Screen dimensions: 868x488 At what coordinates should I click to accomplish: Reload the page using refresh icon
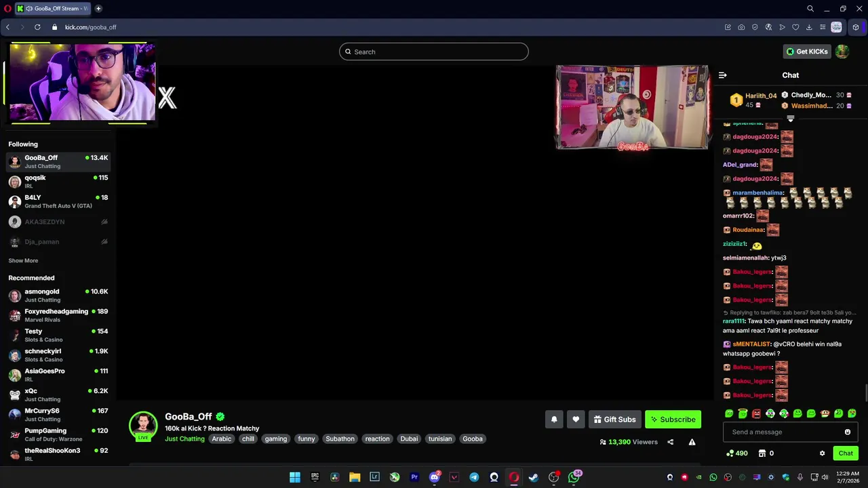click(37, 27)
